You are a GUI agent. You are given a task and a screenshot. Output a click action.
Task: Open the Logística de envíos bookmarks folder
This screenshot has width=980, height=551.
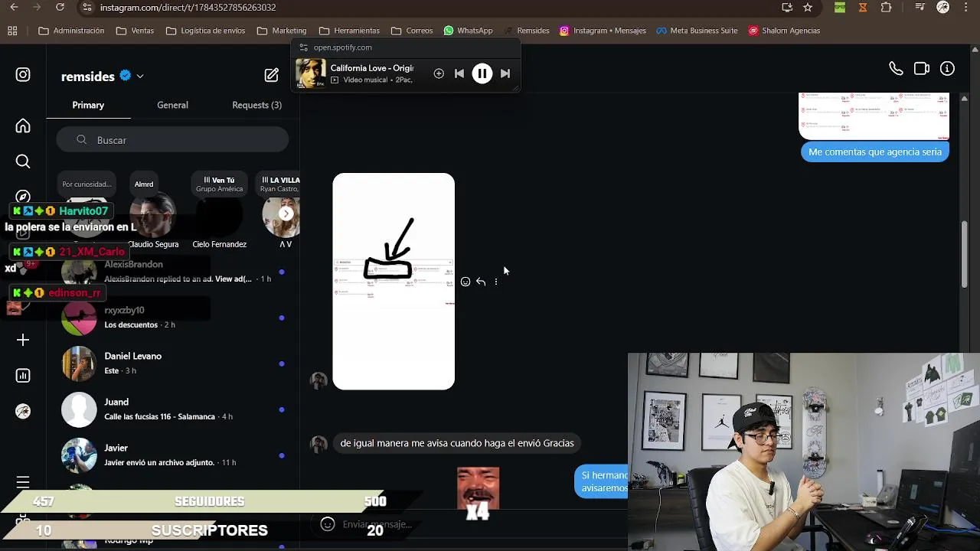206,31
